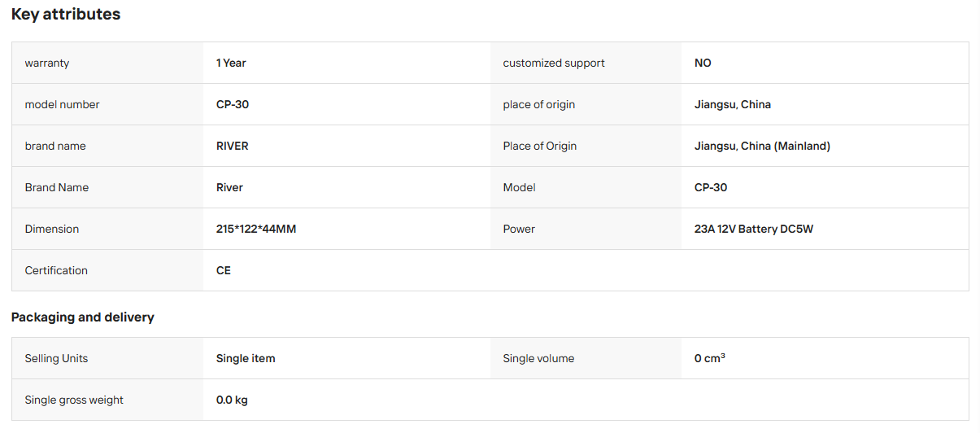This screenshot has height=433, width=980.
Task: Click the warranty label cell
Action: [107, 63]
